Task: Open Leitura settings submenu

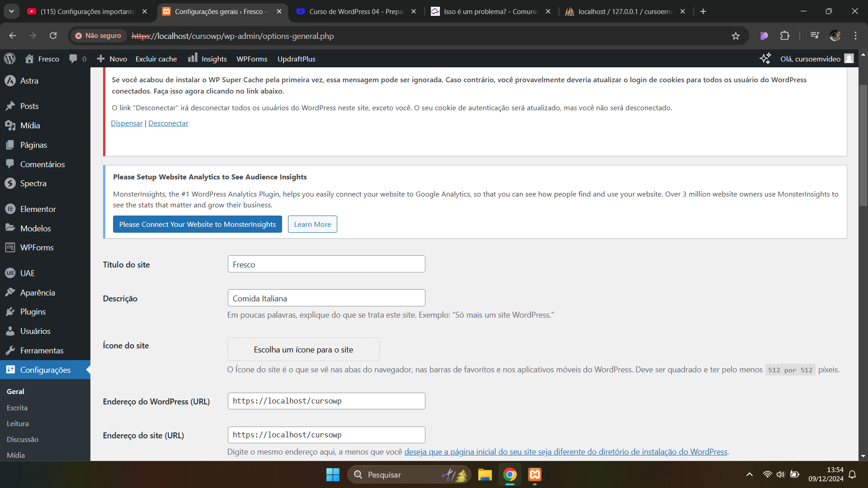Action: tap(18, 423)
